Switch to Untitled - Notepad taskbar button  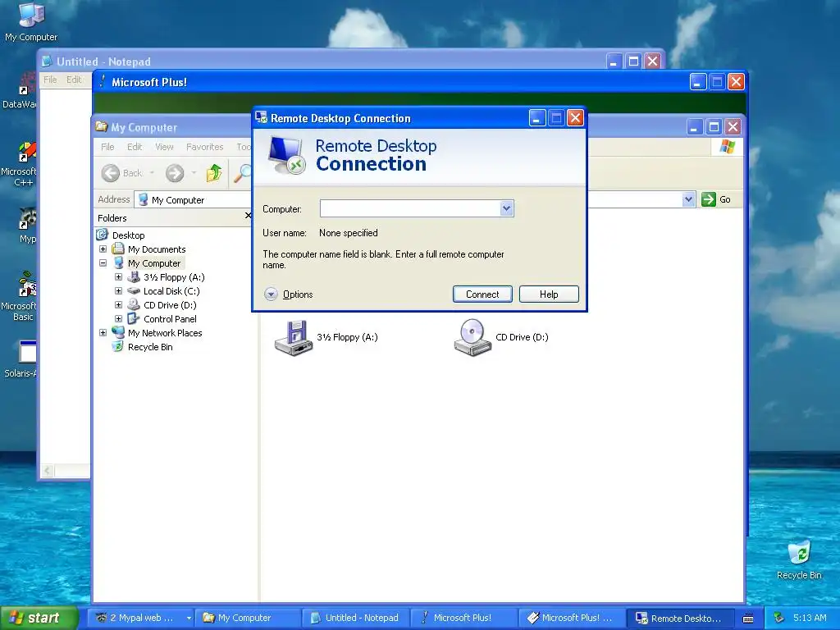click(356, 618)
